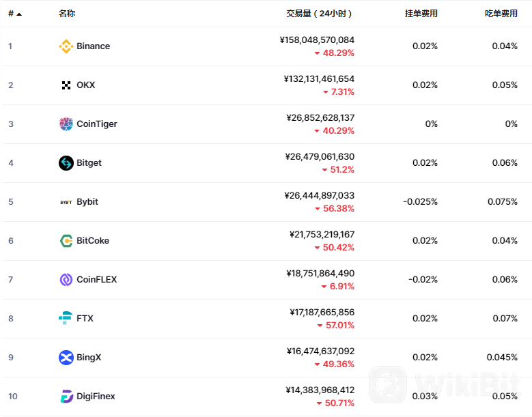
Task: Open the DigiFinex exchange name link
Action: click(x=96, y=397)
